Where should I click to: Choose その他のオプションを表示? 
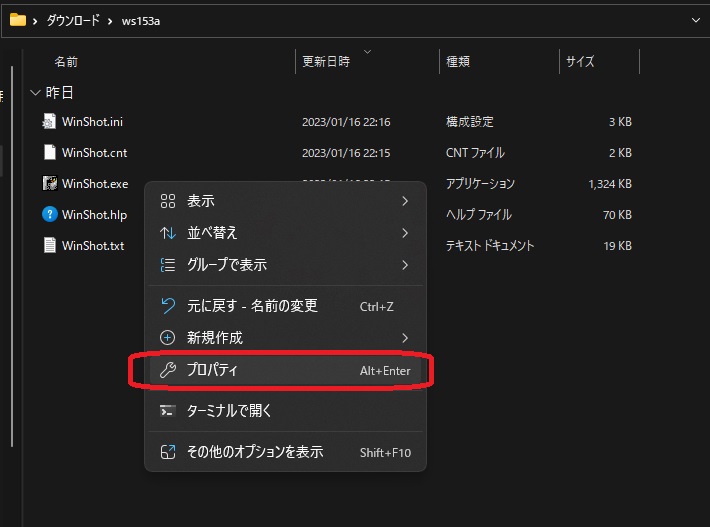[x=285, y=452]
